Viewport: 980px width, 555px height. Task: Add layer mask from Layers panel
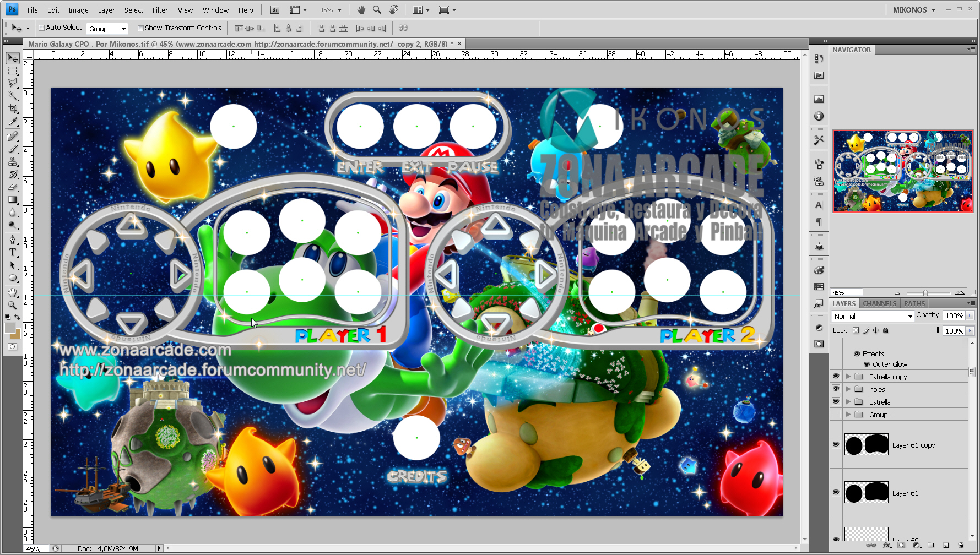(x=901, y=546)
